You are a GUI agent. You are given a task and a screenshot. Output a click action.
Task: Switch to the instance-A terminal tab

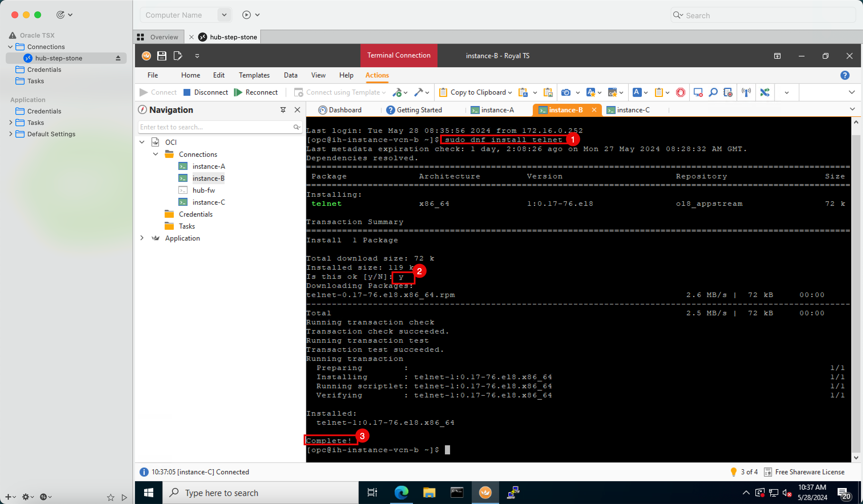coord(498,110)
